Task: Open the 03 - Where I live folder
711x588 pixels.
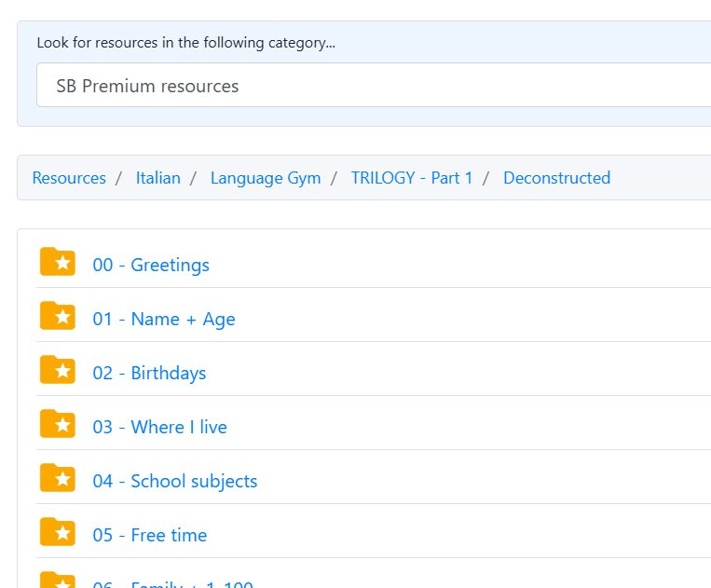Action: click(159, 427)
